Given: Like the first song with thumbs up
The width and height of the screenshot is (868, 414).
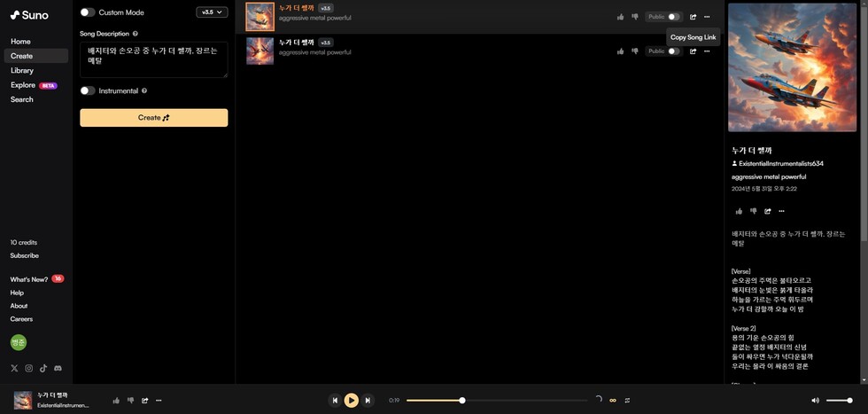Looking at the screenshot, I should [620, 17].
